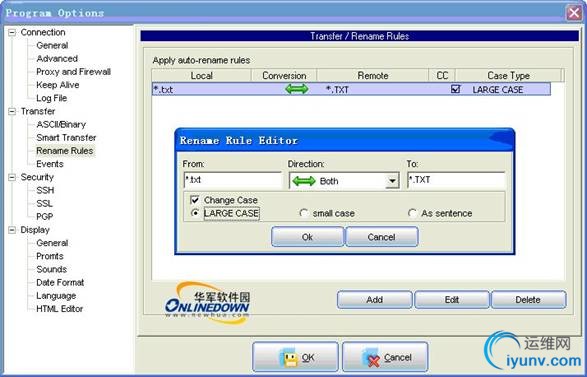Image resolution: width=587 pixels, height=377 pixels.
Task: Open Smart Transfer settings
Action: pos(66,138)
